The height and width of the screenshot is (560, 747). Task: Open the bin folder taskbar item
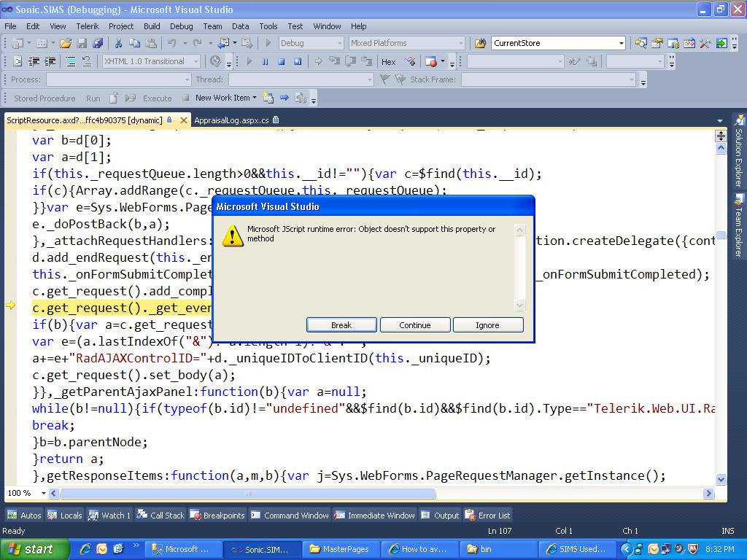[498, 549]
